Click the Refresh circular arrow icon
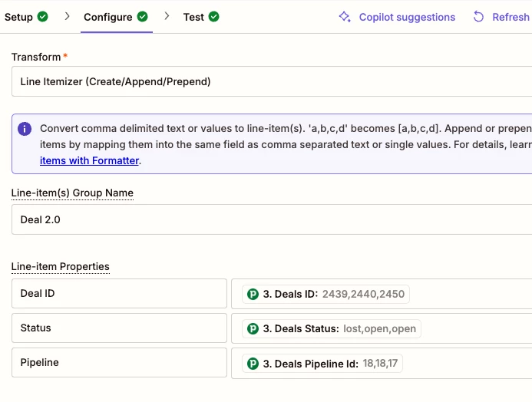532x402 pixels. coord(479,17)
